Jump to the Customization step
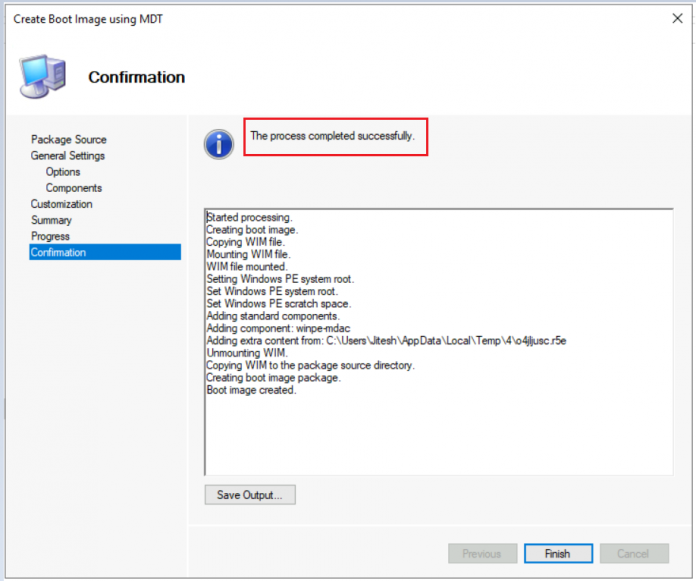The height and width of the screenshot is (581, 696). 61,204
